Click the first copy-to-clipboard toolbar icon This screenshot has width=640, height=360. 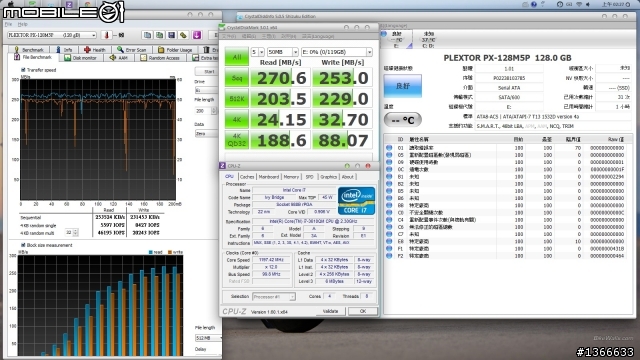tap(148, 35)
